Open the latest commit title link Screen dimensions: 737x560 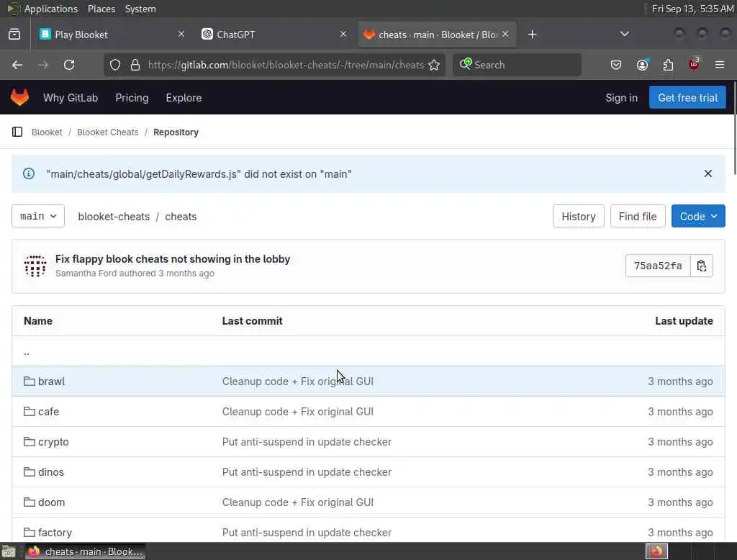click(173, 259)
